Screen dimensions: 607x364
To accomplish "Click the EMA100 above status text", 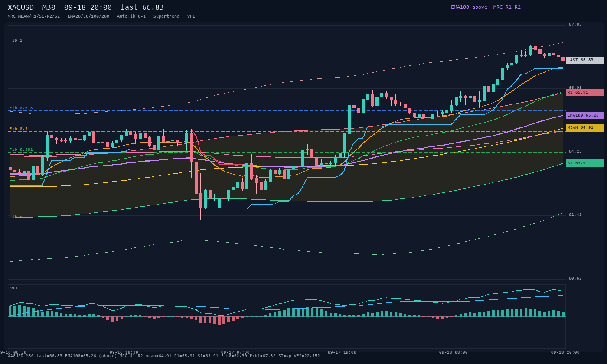I will tap(469, 7).
